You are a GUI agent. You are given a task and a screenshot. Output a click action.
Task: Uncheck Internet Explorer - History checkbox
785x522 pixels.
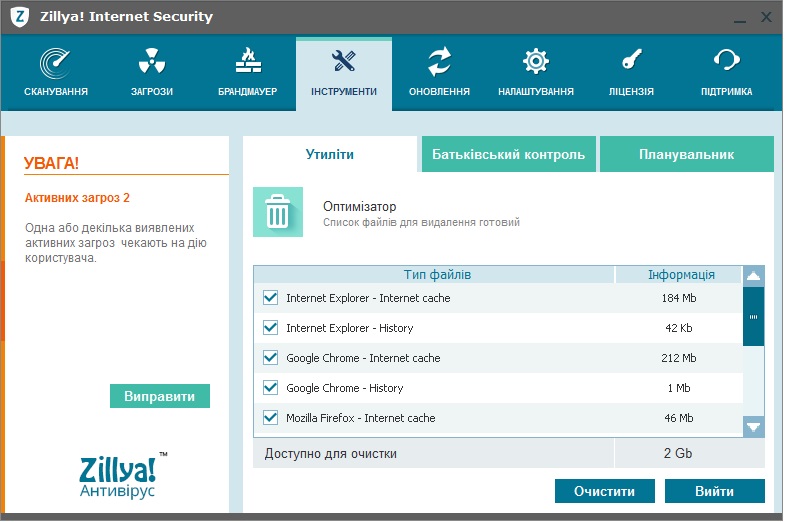point(270,328)
